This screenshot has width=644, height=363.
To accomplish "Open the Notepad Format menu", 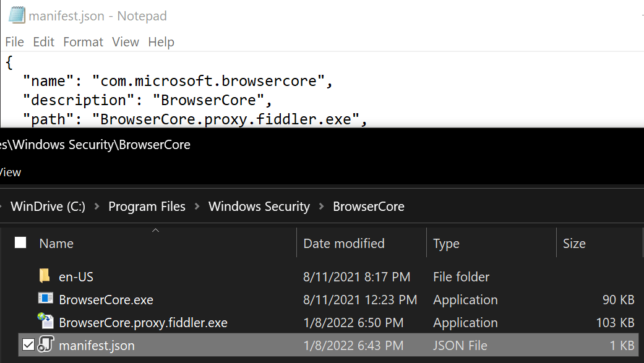I will 83,42.
